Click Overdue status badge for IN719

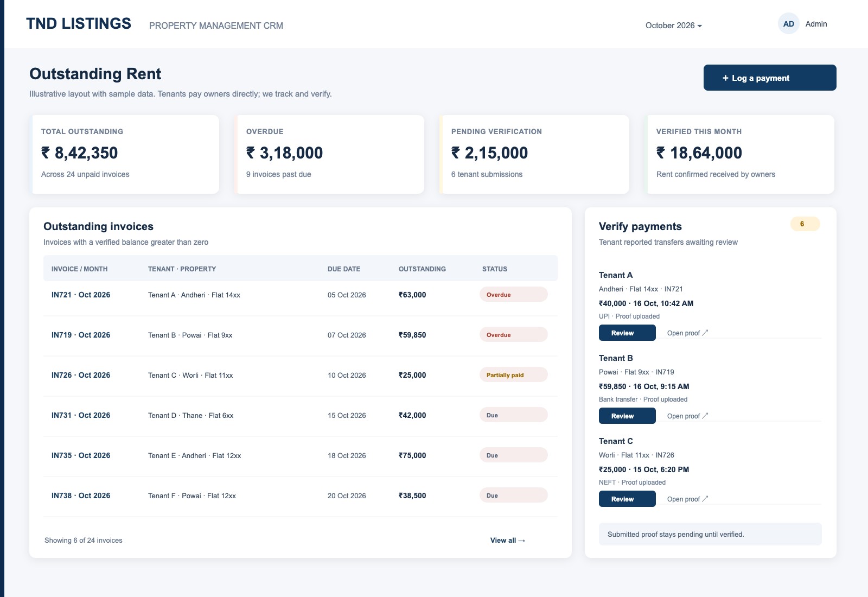[513, 335]
